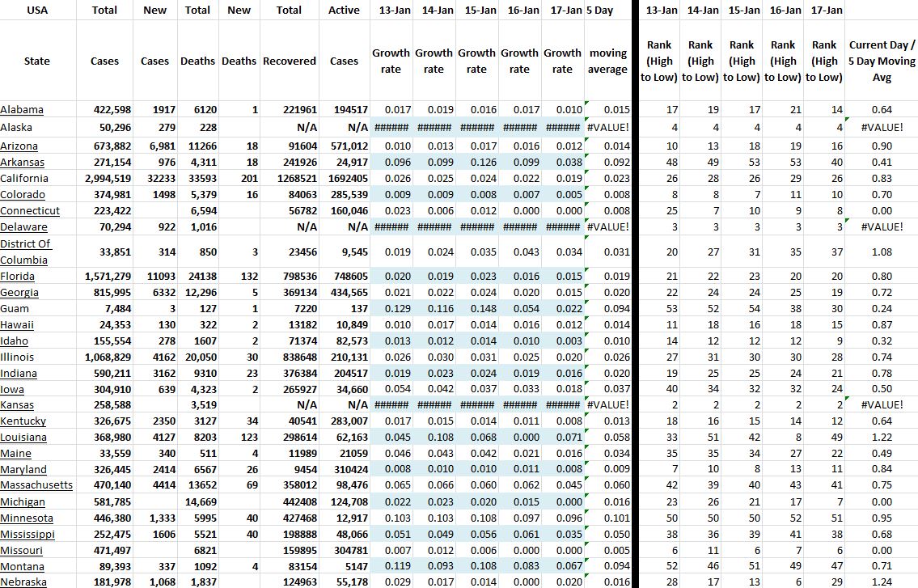The width and height of the screenshot is (918, 588).
Task: Click the Connecticut state link
Action: [x=30, y=211]
